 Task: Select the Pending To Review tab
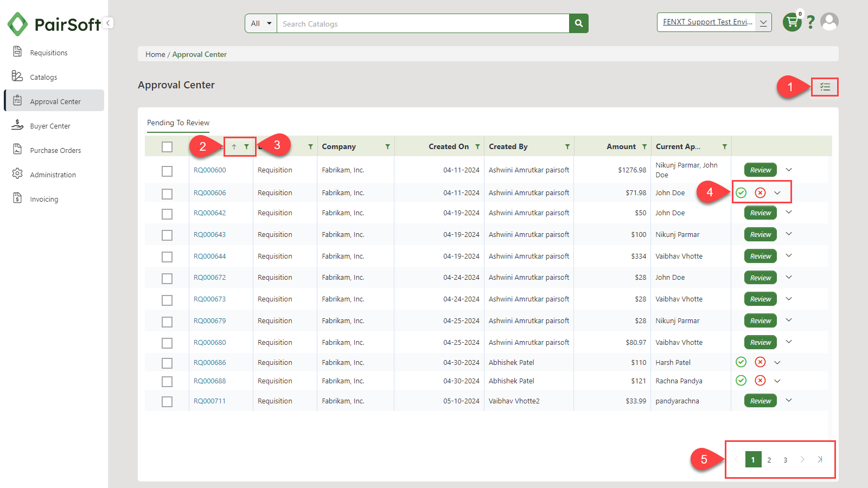178,123
